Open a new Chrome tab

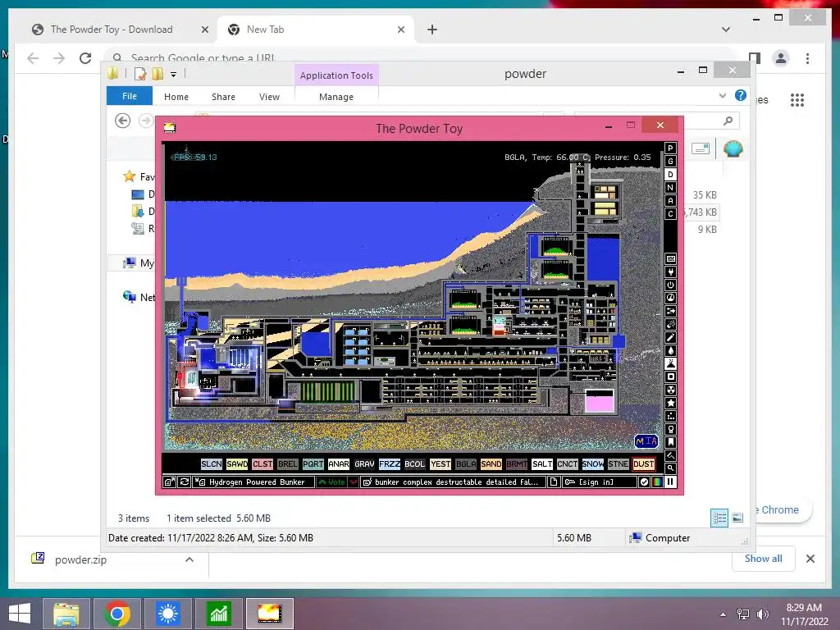coord(431,30)
